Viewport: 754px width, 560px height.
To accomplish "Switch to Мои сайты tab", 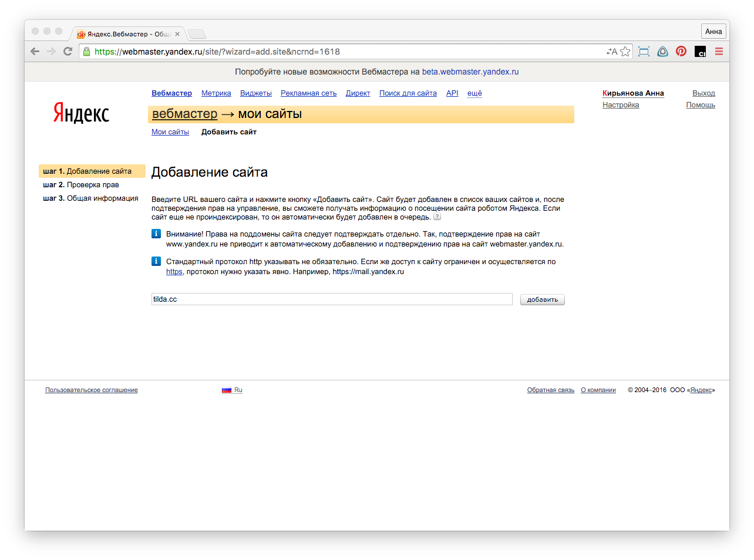I will [x=170, y=132].
